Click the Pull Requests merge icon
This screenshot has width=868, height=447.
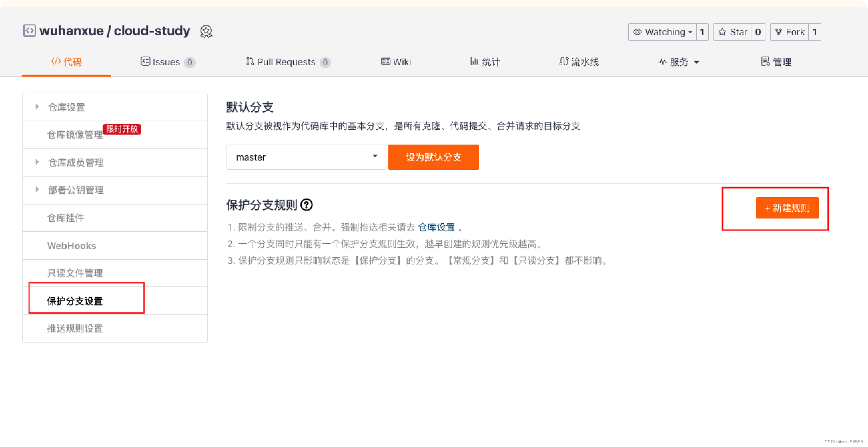pos(249,62)
